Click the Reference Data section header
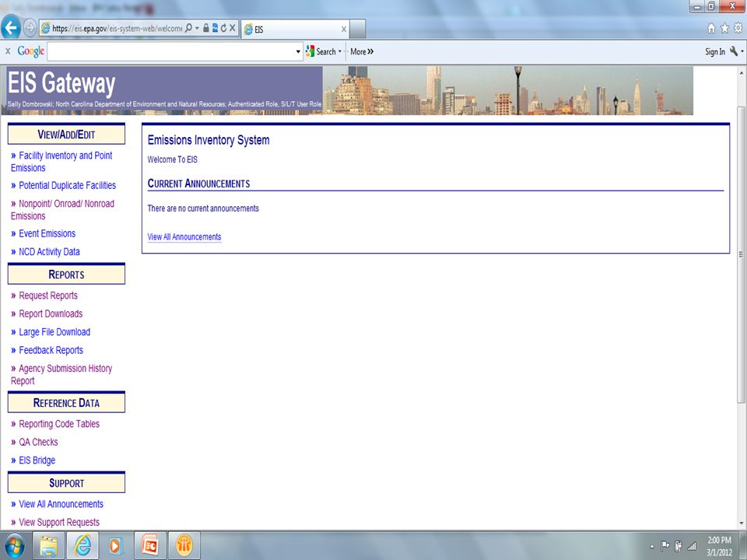The width and height of the screenshot is (747, 560). coord(66,402)
